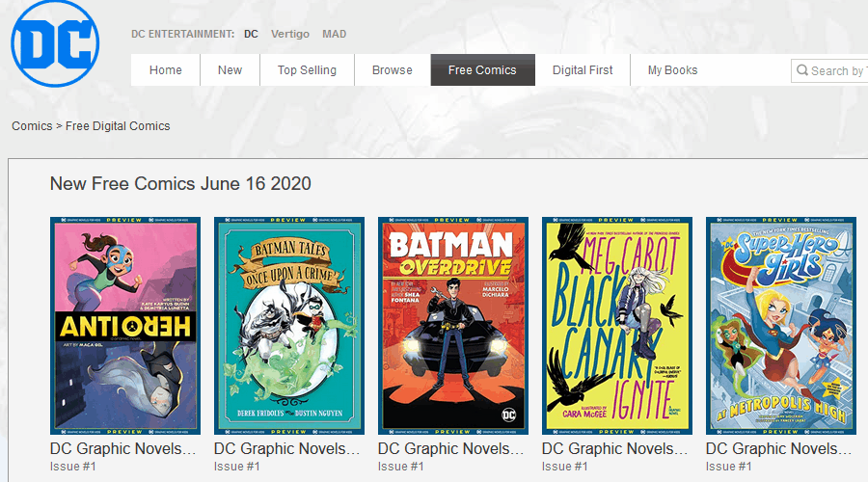Image resolution: width=868 pixels, height=482 pixels.
Task: Open the Browse tab
Action: coord(392,70)
